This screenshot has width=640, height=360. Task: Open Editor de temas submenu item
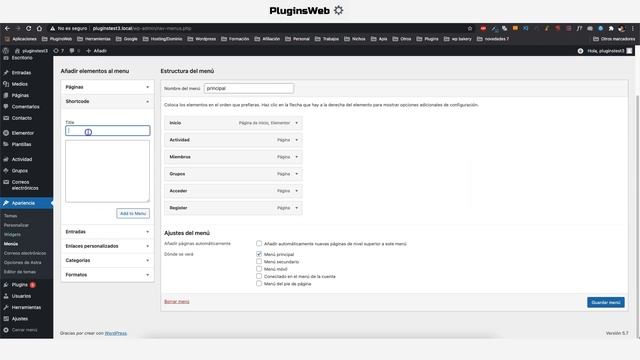[x=20, y=272]
